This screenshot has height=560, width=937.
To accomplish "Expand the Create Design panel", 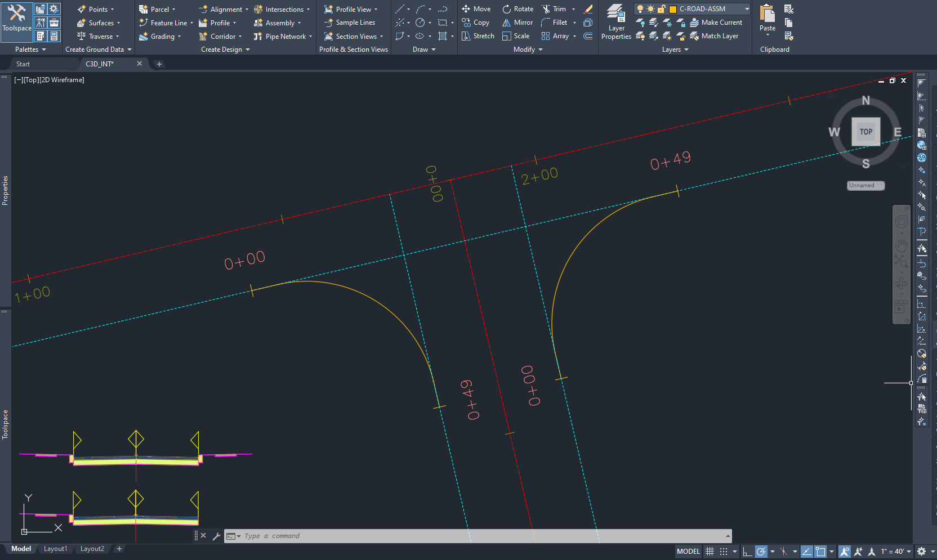I will coord(225,50).
